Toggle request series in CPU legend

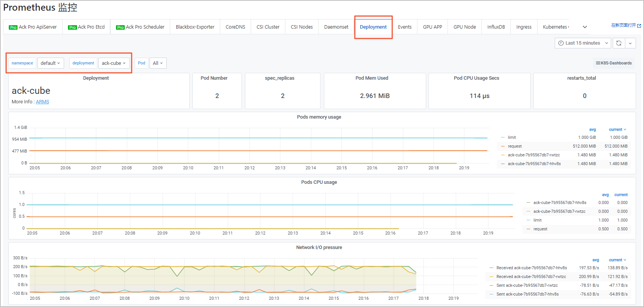(540, 229)
